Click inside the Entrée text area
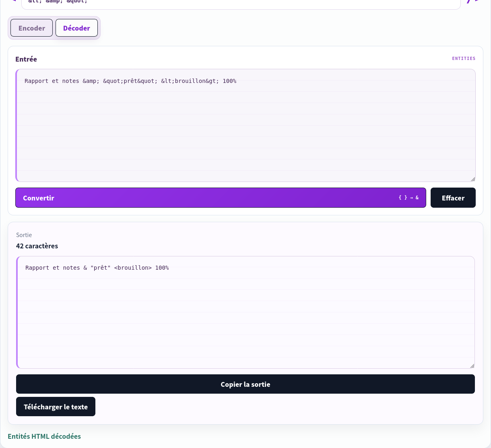Viewport: 491px width, 448px height. point(245,125)
